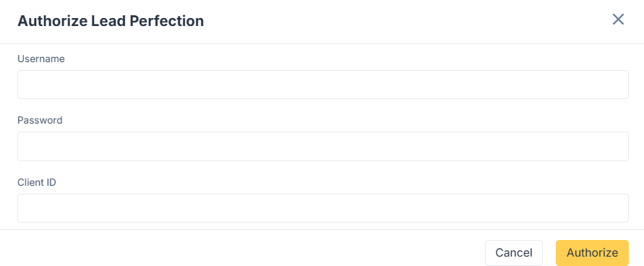
Task: Select the Client ID input field
Action: pos(323,208)
